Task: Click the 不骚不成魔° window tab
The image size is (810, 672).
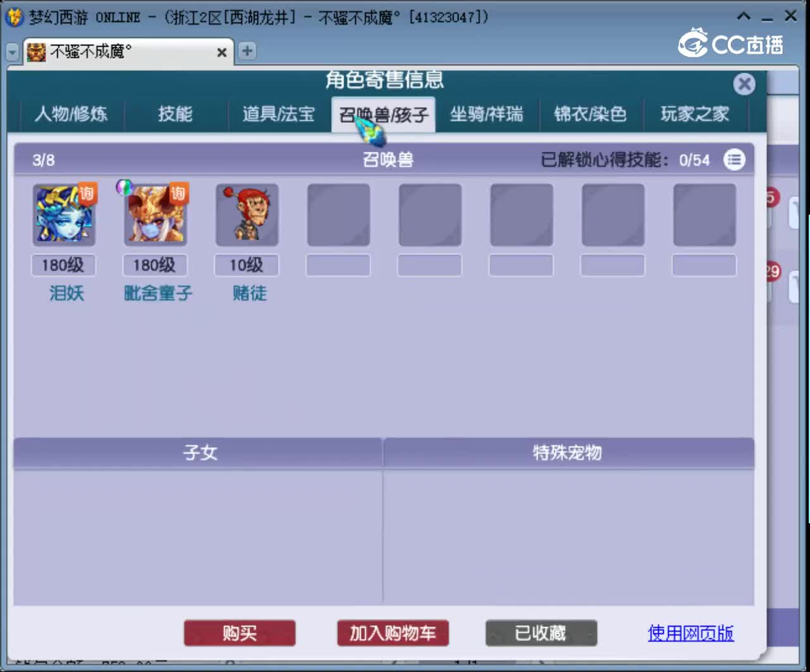Action: point(128,52)
